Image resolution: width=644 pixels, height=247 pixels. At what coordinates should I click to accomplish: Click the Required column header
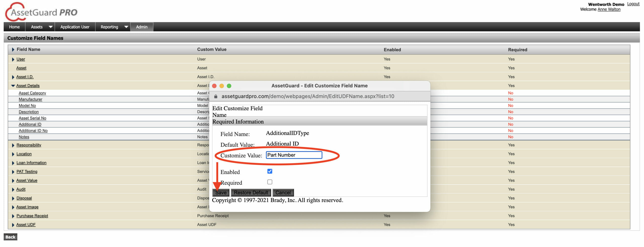click(517, 50)
